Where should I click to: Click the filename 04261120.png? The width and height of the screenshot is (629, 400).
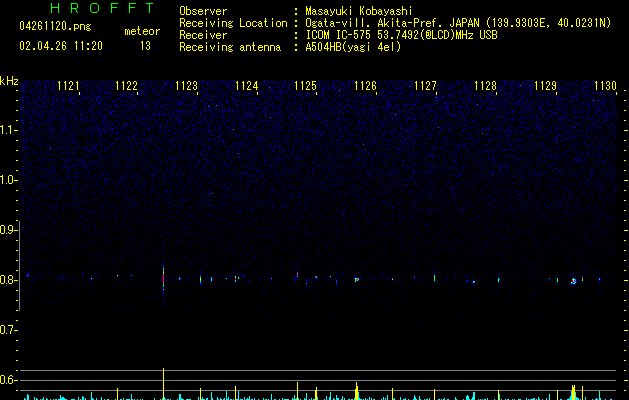tap(55, 26)
